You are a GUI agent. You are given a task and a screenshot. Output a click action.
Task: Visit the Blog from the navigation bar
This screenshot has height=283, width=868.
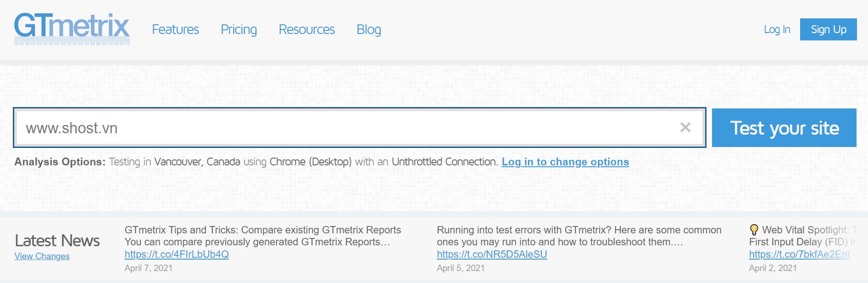[368, 29]
